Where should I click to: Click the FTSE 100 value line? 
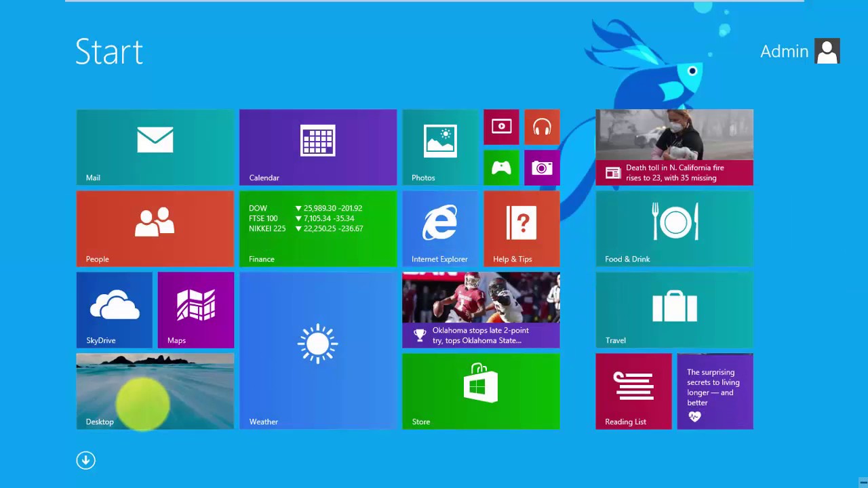tap(302, 218)
